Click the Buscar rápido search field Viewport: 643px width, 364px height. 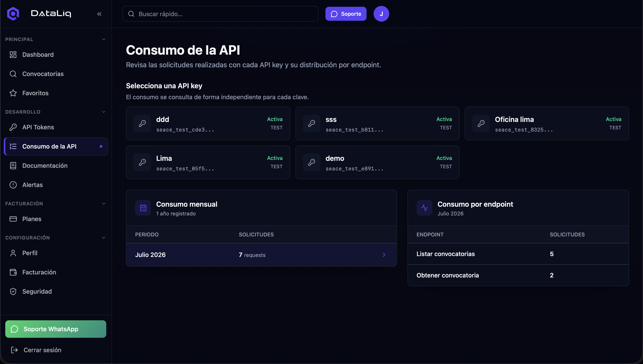click(220, 14)
